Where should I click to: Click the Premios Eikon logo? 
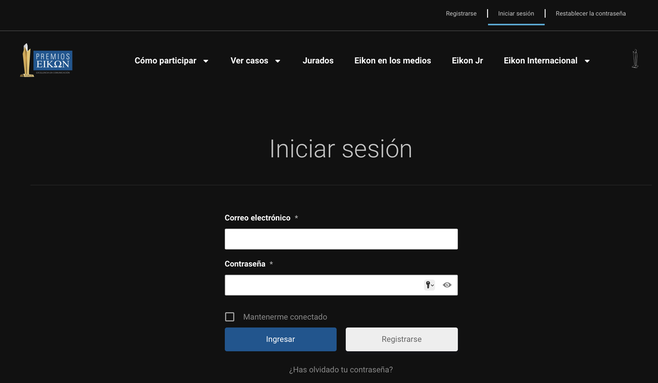(47, 60)
